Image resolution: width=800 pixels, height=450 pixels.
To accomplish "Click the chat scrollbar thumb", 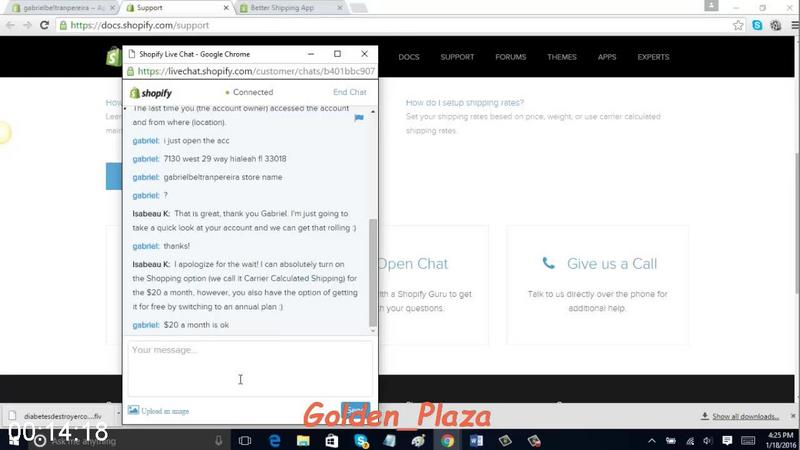I will coord(372,272).
